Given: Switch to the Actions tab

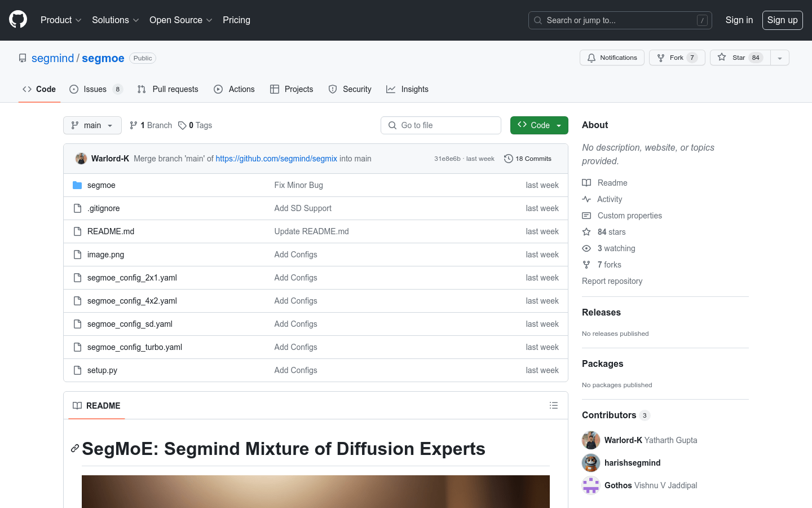Looking at the screenshot, I should [234, 89].
